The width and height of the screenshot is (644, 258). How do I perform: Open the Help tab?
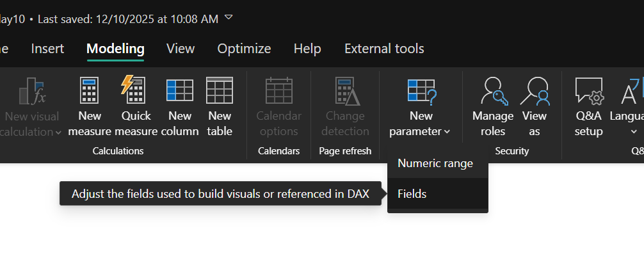click(307, 49)
